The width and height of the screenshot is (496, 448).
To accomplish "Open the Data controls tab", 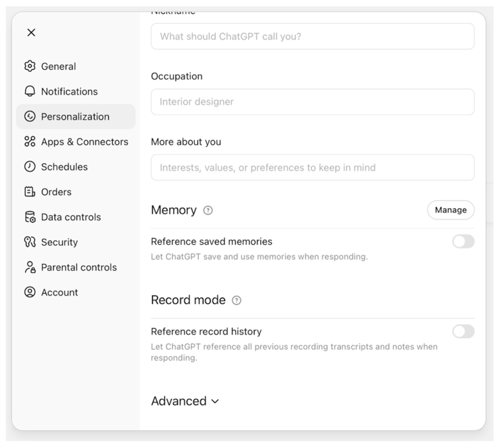I will tap(76, 217).
